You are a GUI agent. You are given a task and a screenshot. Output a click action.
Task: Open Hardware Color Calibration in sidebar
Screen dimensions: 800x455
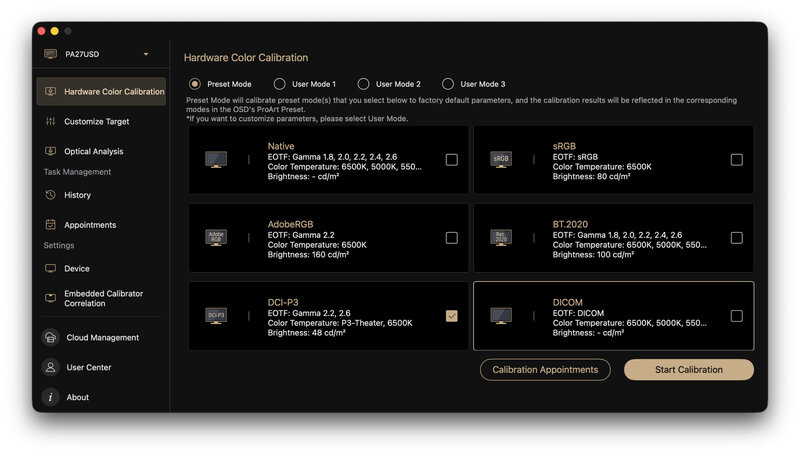[x=101, y=91]
